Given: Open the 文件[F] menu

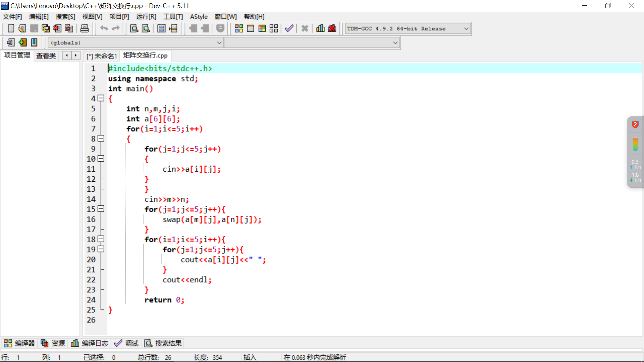Looking at the screenshot, I should click(x=12, y=17).
